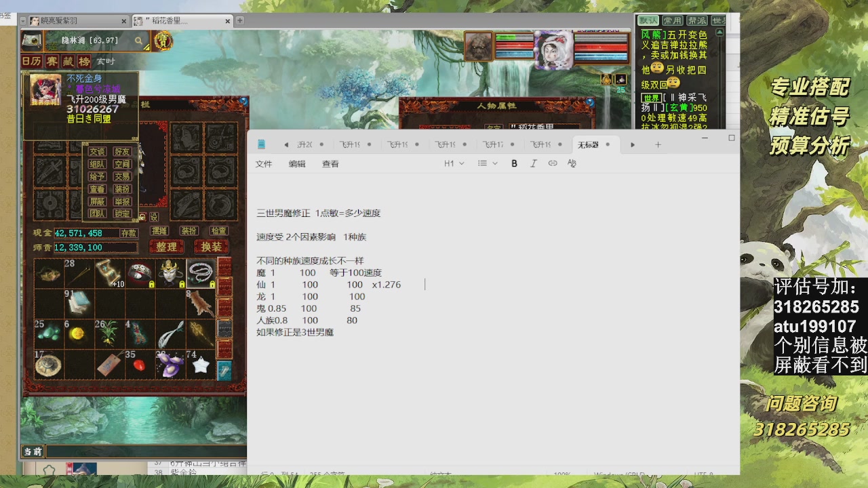Click the 整理 sort inventory button
This screenshot has width=868, height=488.
(x=167, y=247)
